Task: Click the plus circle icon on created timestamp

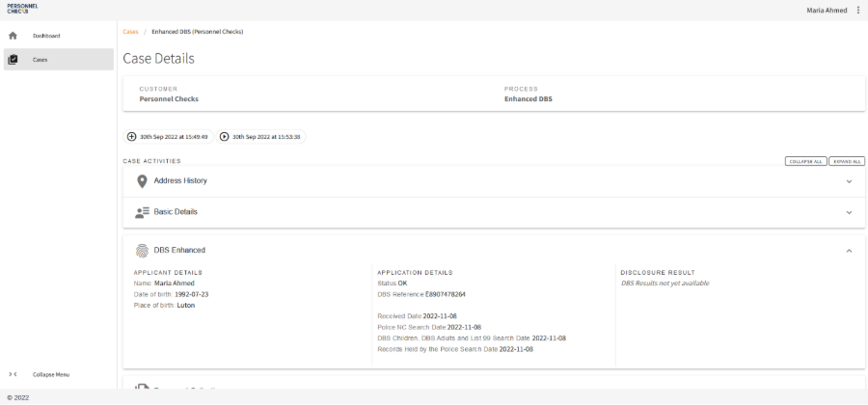Action: point(132,137)
